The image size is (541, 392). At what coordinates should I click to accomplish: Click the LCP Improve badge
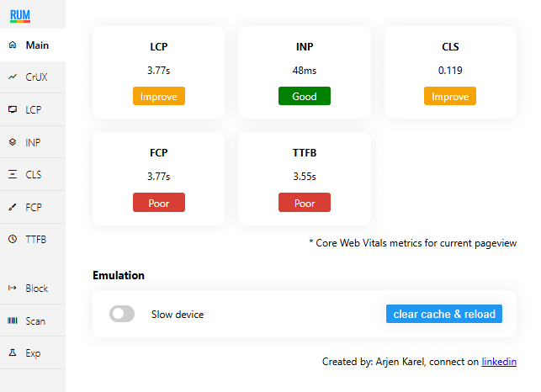click(x=159, y=96)
